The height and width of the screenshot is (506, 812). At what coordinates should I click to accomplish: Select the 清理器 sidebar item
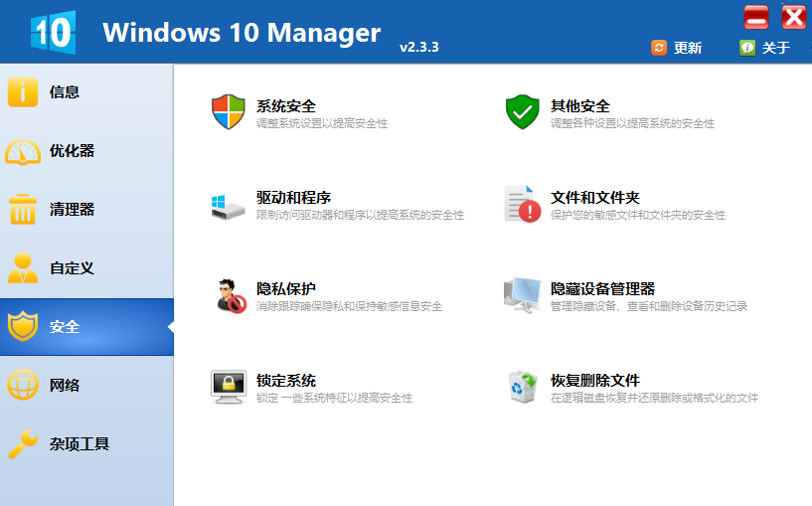pyautogui.click(x=86, y=209)
